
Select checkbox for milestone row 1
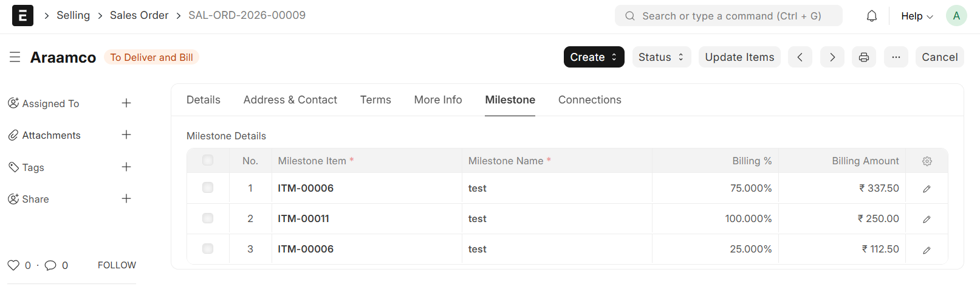(x=208, y=188)
